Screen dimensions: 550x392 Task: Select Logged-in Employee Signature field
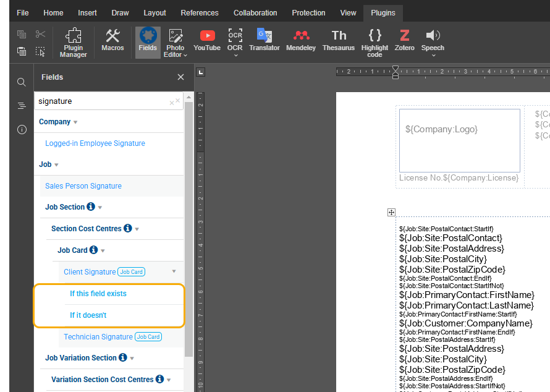95,143
